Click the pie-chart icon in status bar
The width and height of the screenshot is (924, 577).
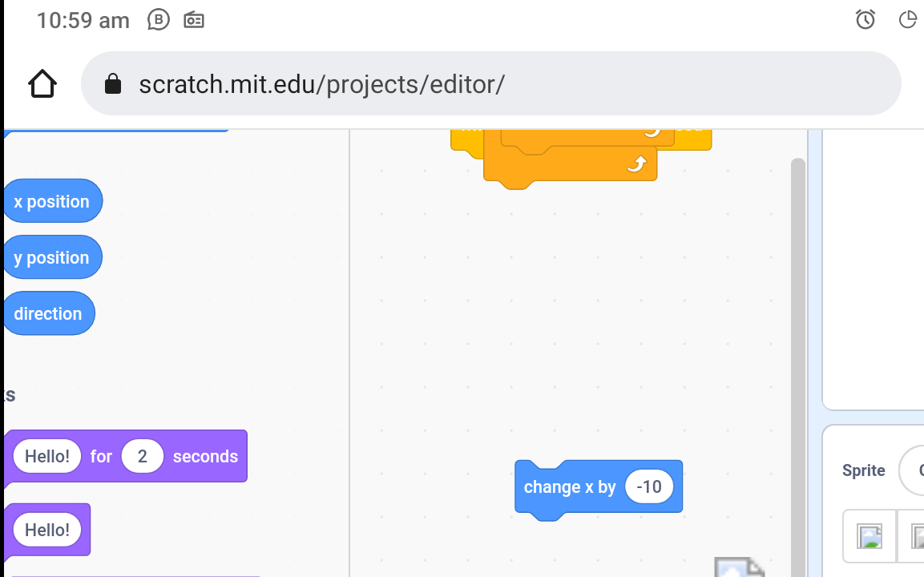pyautogui.click(x=907, y=20)
